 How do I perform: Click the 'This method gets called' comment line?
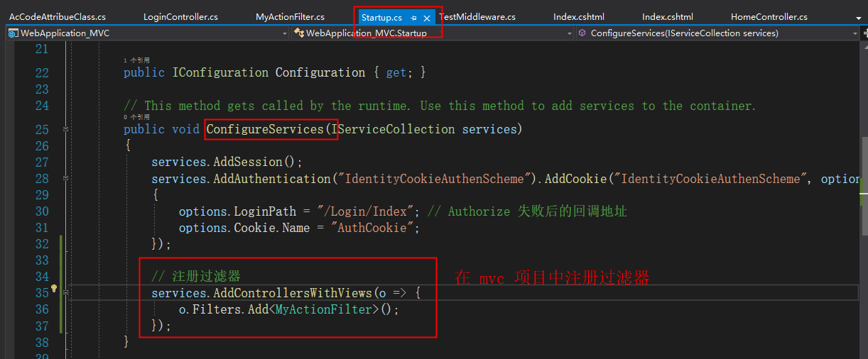440,106
